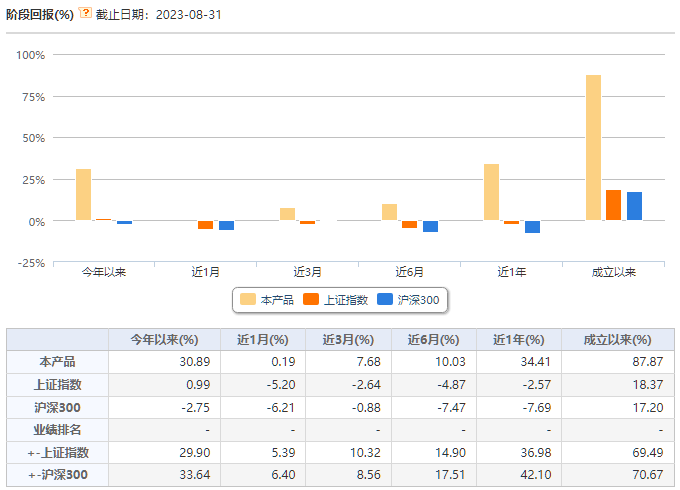The image size is (680, 490).
Task: Click the orange 上证指数 legend swatch
Action: coord(311,299)
